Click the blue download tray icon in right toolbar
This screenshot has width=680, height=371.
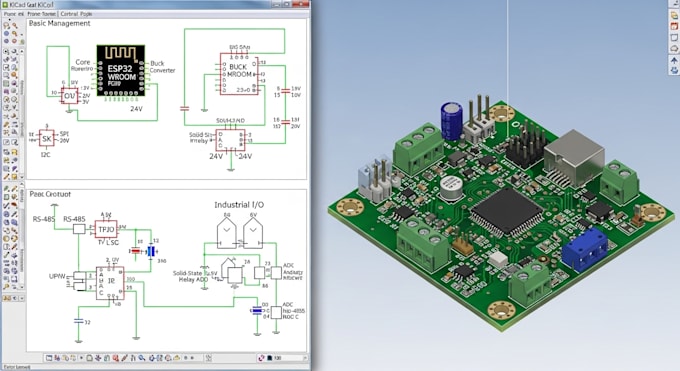coord(674,70)
